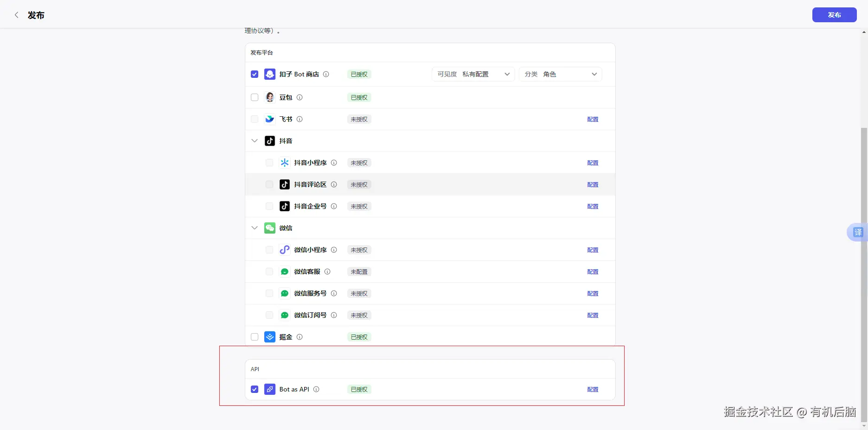Image resolution: width=868 pixels, height=430 pixels.
Task: Click 配置 link for 微信服务号
Action: point(593,293)
